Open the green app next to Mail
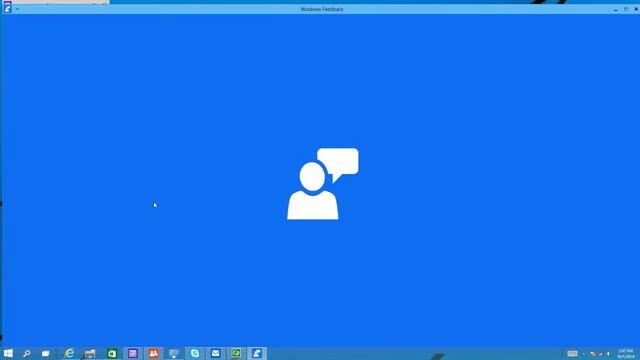Screen dimensions: 640x360 236,353
